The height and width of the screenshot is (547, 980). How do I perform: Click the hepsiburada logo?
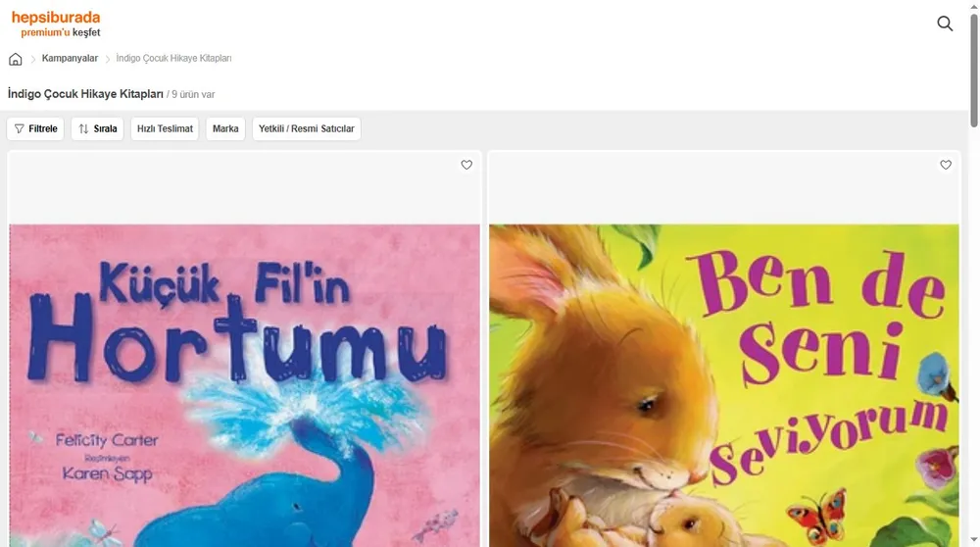[56, 18]
